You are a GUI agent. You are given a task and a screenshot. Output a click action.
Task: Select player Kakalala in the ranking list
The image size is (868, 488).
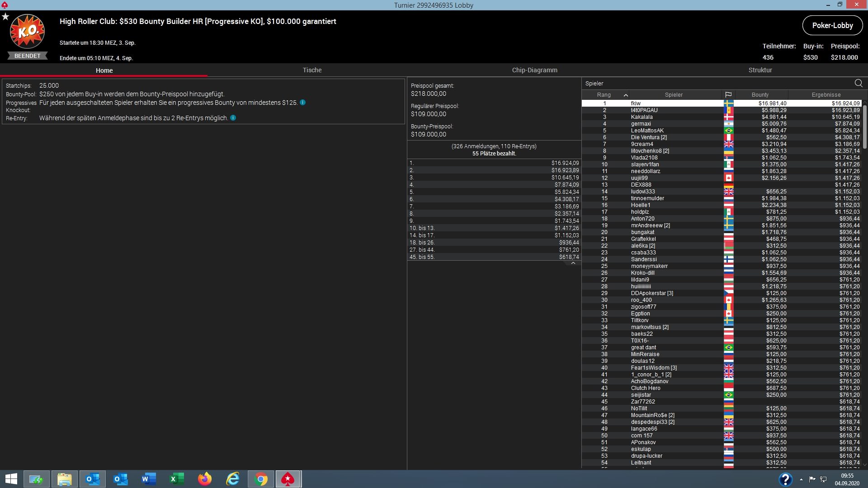click(x=642, y=117)
